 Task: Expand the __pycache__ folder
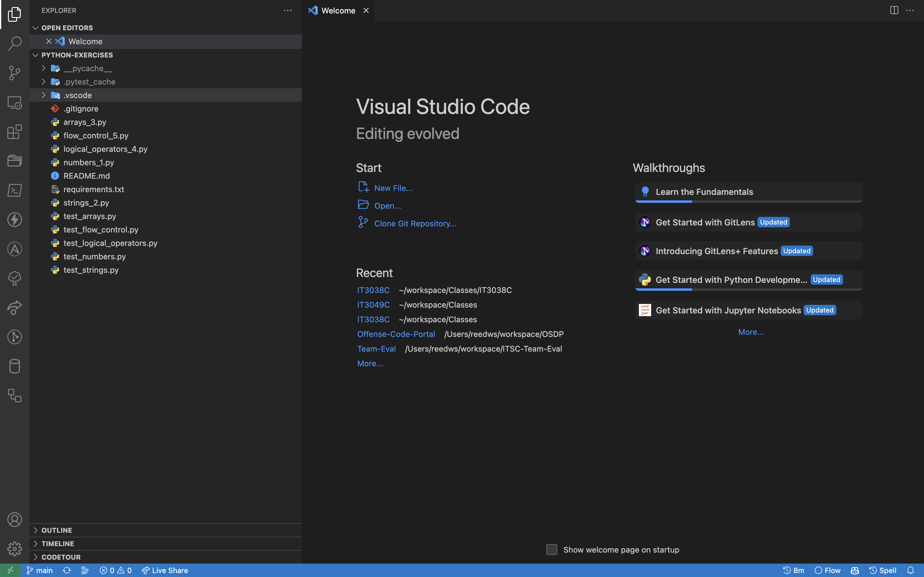click(x=166, y=68)
